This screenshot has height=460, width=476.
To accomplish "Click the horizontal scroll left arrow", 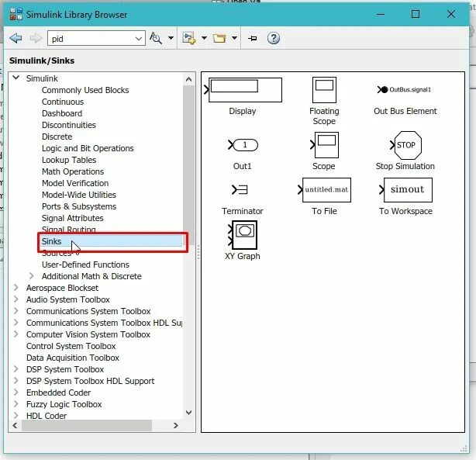I will (x=15, y=425).
